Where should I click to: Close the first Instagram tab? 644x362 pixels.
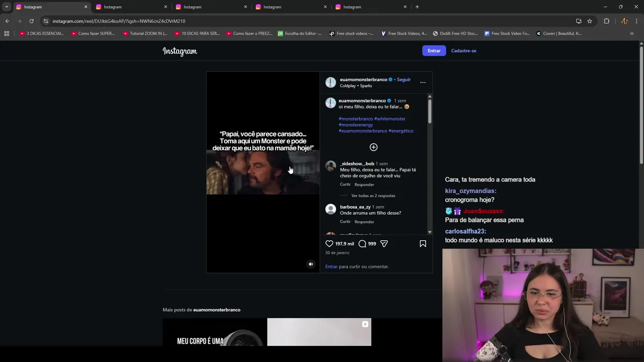click(86, 7)
